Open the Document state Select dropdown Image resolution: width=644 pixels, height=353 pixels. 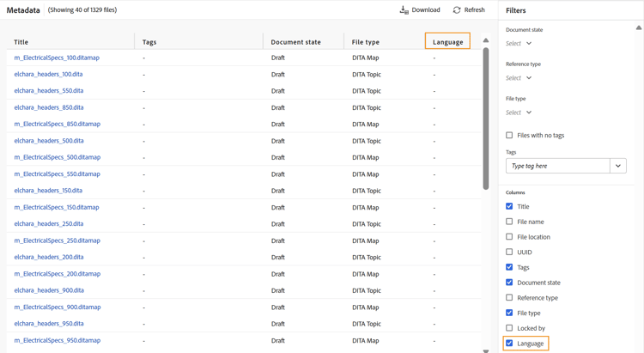pos(519,44)
